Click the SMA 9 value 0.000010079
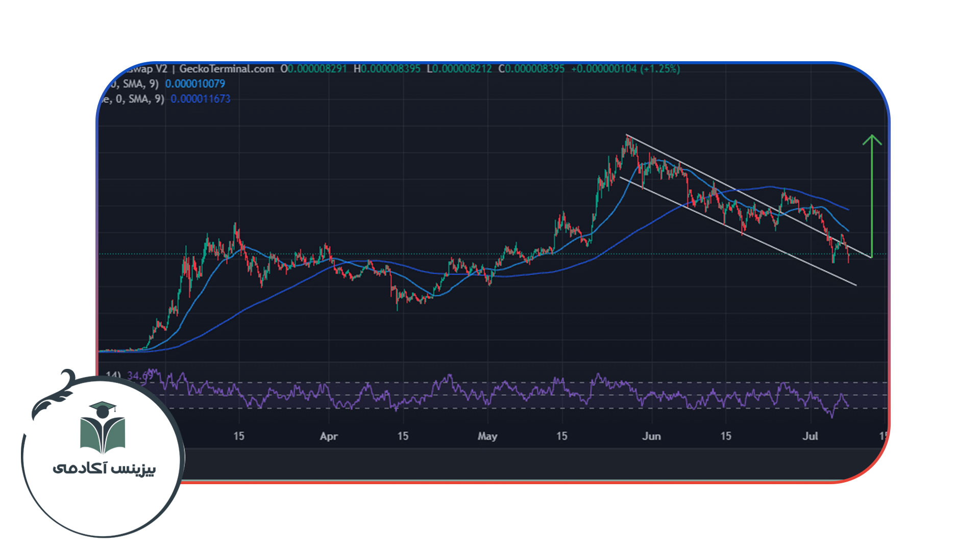Viewport: 980px width, 551px height. coord(195,84)
